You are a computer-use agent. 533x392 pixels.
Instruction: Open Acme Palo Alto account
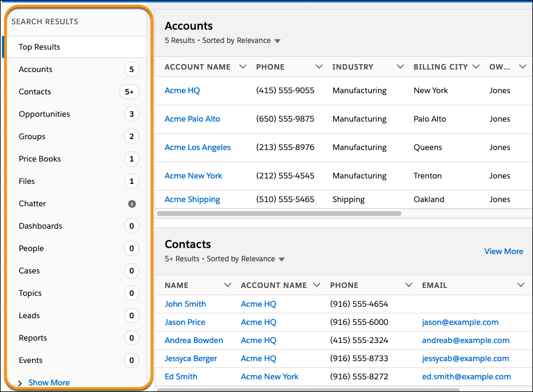pos(193,119)
